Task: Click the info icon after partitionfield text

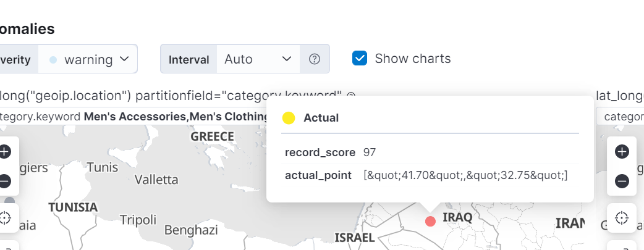Action: [351, 96]
